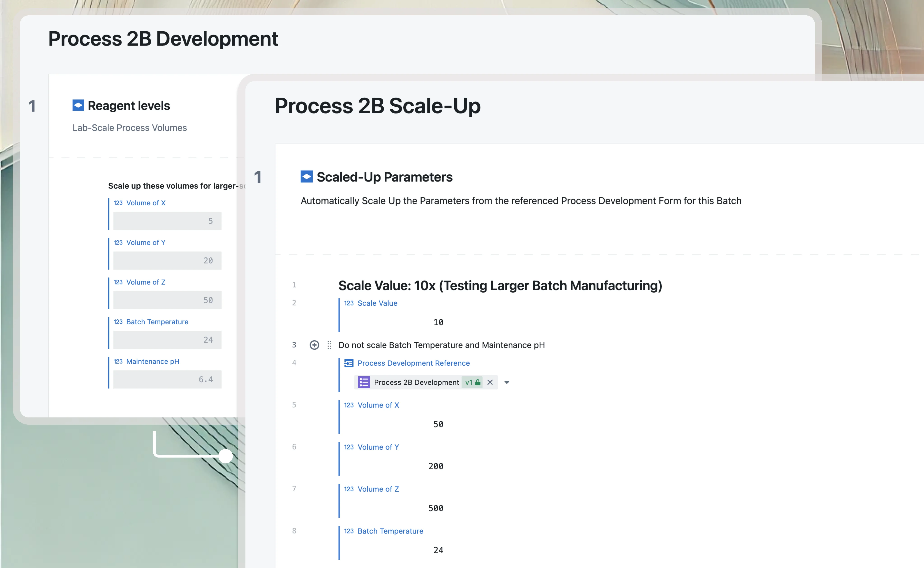924x568 pixels.
Task: Click the Reagent levels section icon
Action: click(78, 105)
